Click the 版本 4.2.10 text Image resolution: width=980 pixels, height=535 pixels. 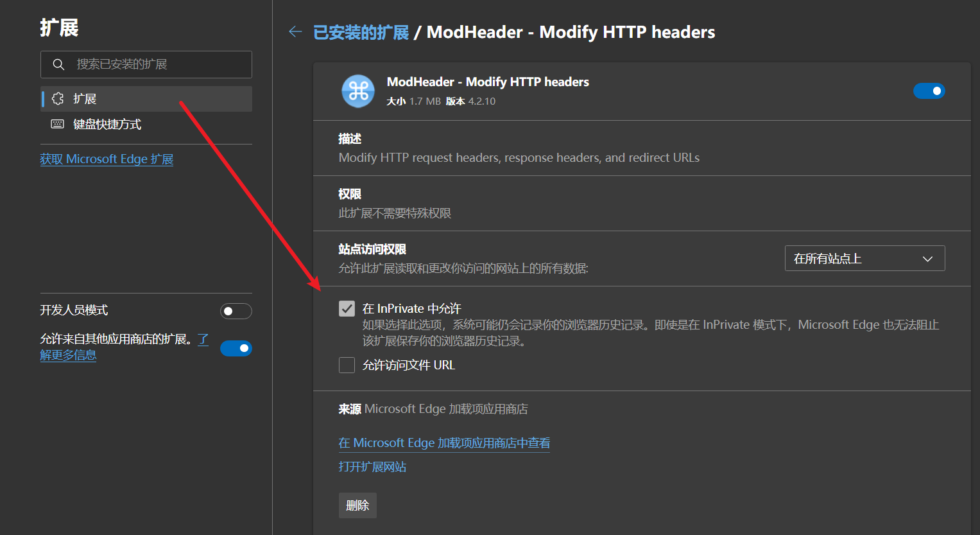(x=470, y=101)
